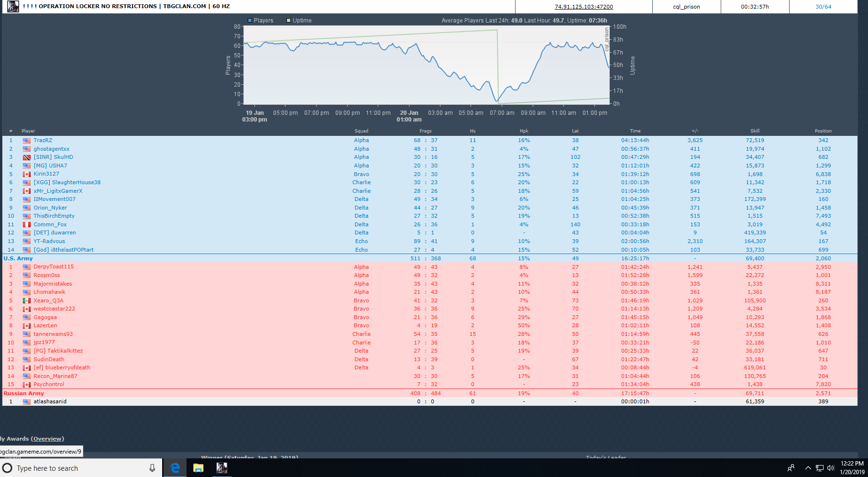Open [God] i8thelastPOPtart player profile
The height and width of the screenshot is (477, 868).
64,250
